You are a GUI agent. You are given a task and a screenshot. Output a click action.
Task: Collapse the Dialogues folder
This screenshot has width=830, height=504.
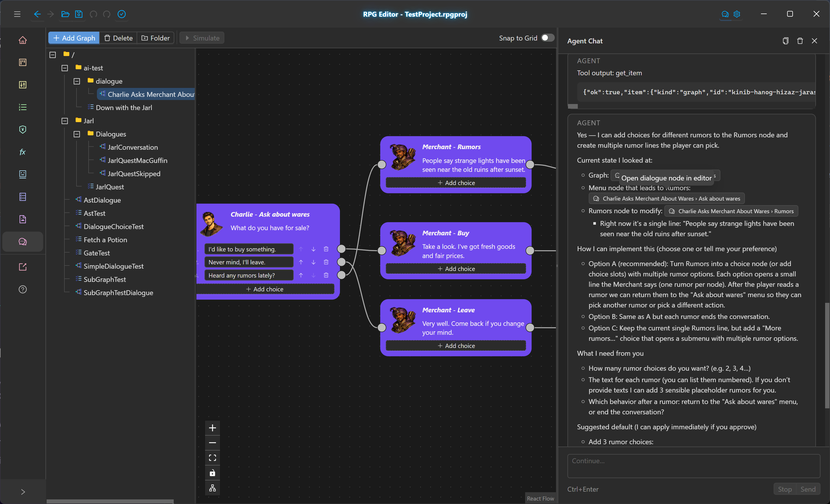[x=77, y=134]
